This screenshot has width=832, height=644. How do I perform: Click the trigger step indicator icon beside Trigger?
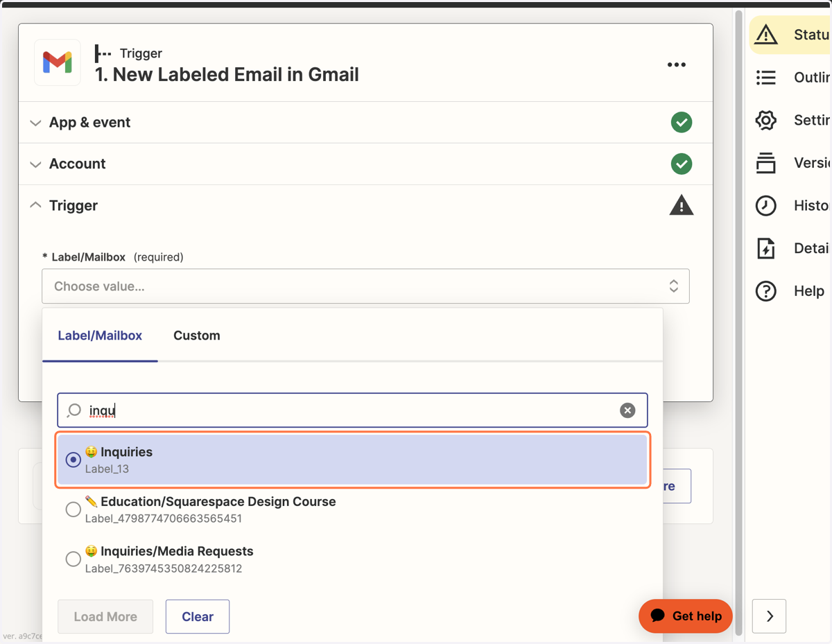[x=103, y=53]
